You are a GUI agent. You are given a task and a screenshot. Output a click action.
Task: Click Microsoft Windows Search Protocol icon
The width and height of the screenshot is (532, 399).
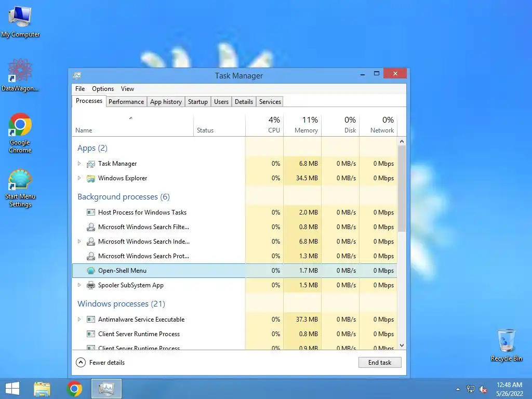point(90,256)
